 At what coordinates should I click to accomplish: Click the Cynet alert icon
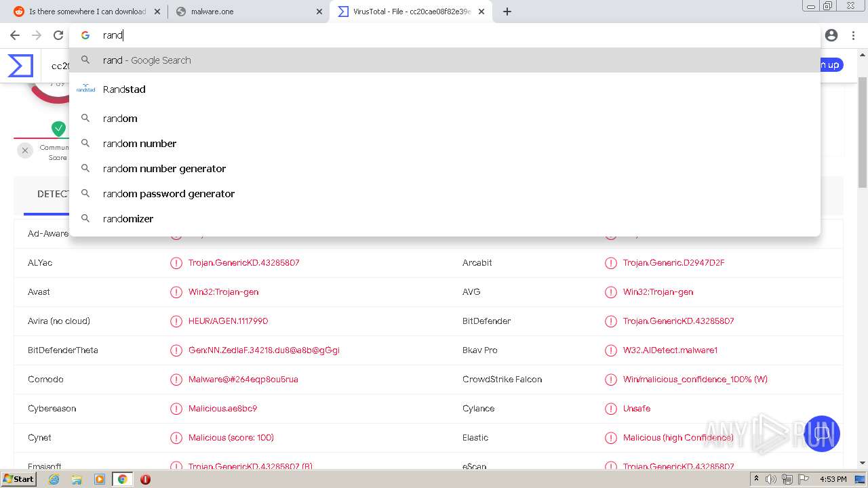point(176,438)
